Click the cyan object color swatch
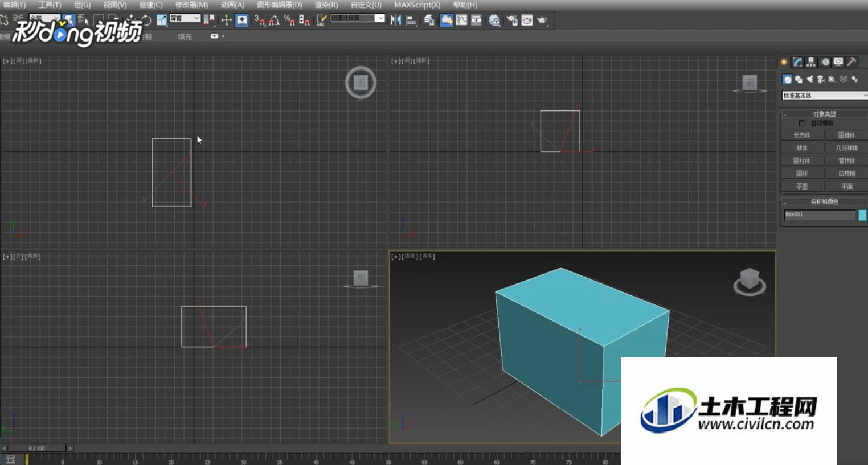This screenshot has width=868, height=465. [x=862, y=215]
